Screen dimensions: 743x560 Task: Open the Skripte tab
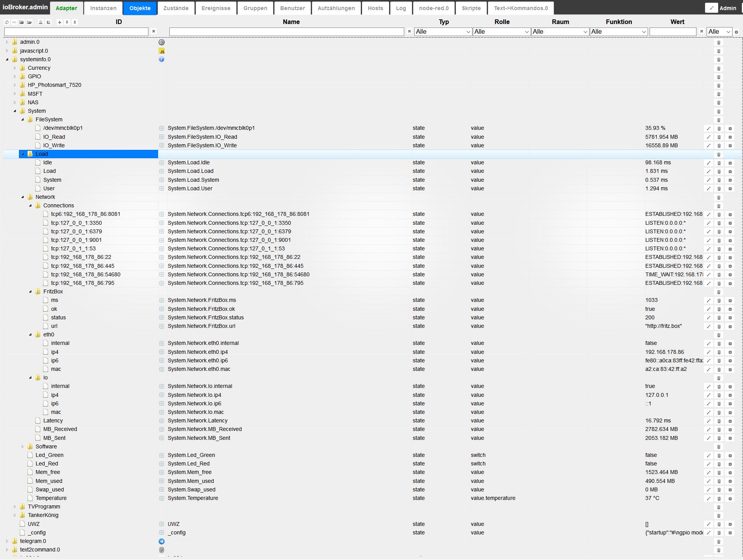tap(471, 8)
